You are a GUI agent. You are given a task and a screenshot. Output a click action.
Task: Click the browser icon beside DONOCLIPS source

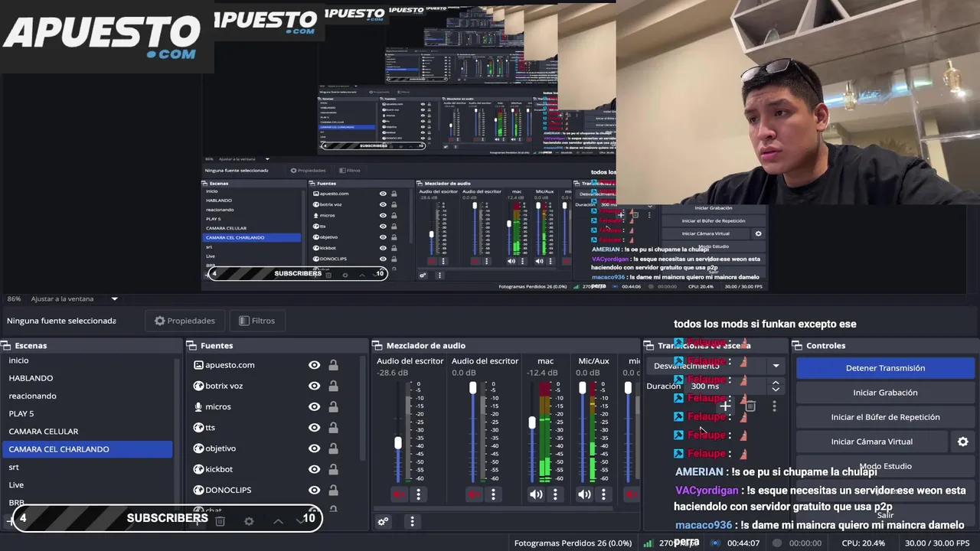[198, 490]
